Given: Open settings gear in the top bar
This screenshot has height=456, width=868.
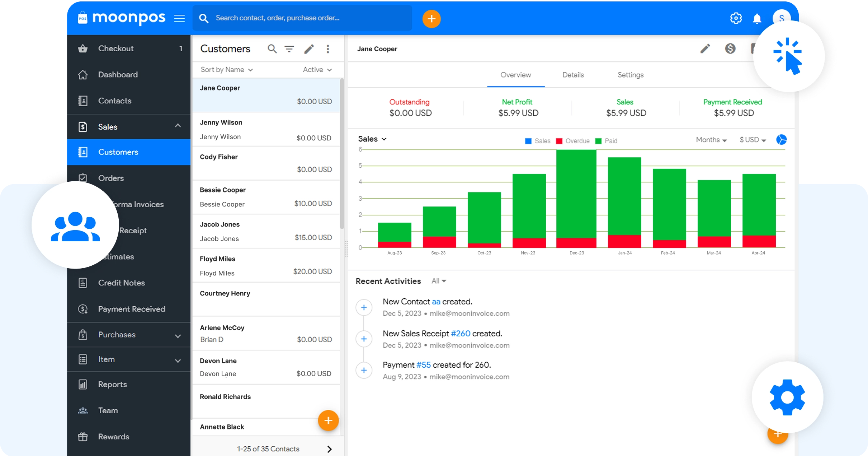Looking at the screenshot, I should pos(736,18).
